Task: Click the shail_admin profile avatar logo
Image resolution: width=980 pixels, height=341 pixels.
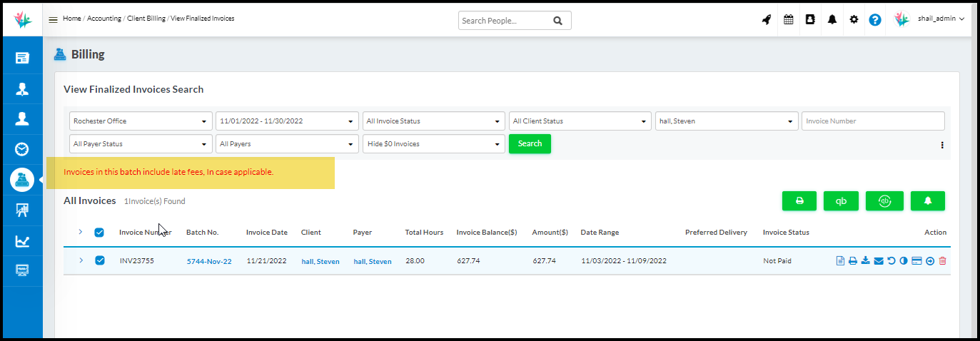Action: point(901,19)
